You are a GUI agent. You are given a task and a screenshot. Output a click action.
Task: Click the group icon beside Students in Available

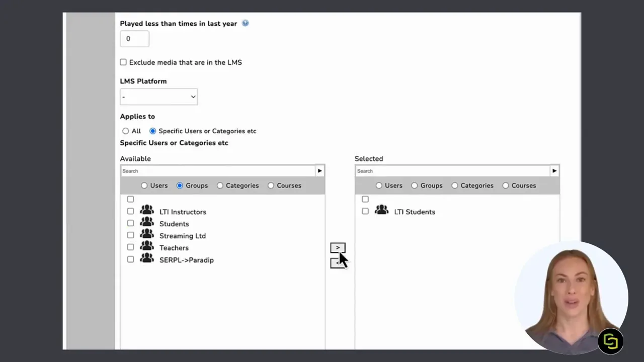147,222
